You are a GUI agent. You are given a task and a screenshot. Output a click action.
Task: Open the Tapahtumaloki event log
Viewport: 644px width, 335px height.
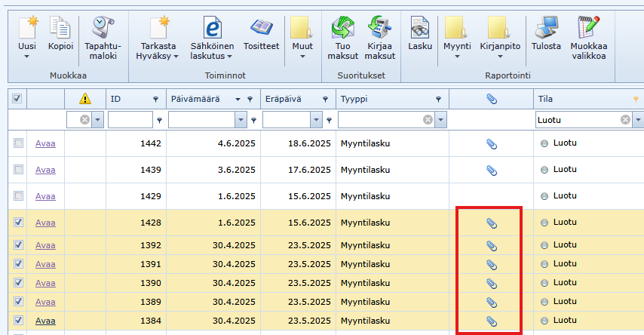tap(103, 28)
